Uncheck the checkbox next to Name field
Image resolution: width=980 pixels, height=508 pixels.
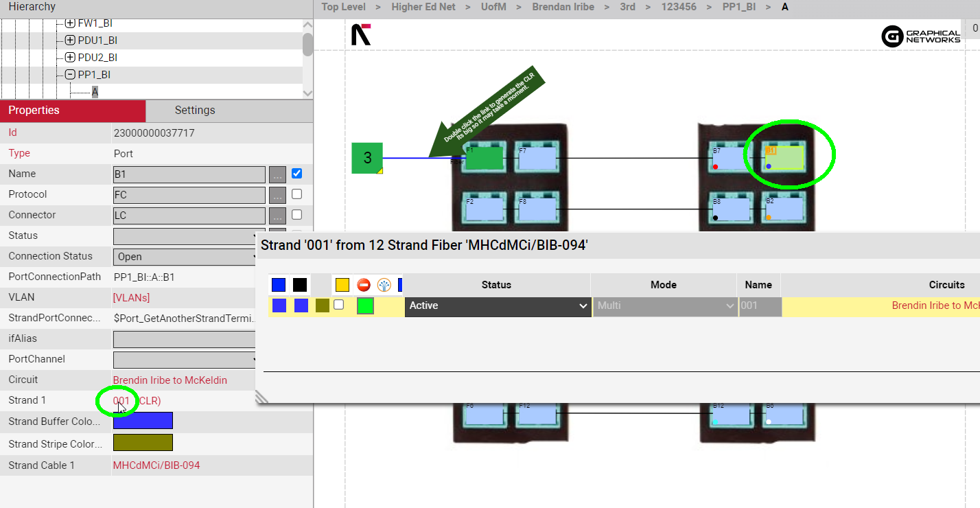[297, 174]
